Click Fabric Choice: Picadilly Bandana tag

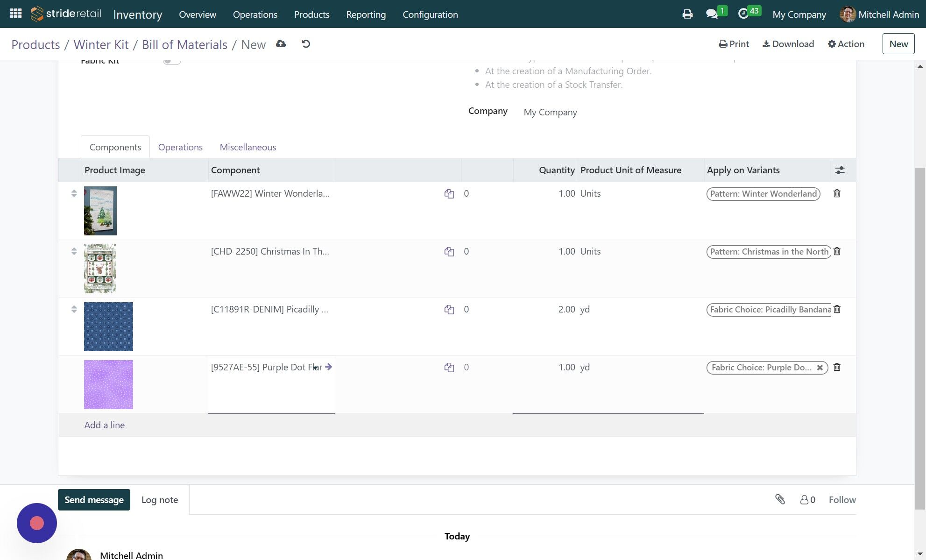click(769, 310)
